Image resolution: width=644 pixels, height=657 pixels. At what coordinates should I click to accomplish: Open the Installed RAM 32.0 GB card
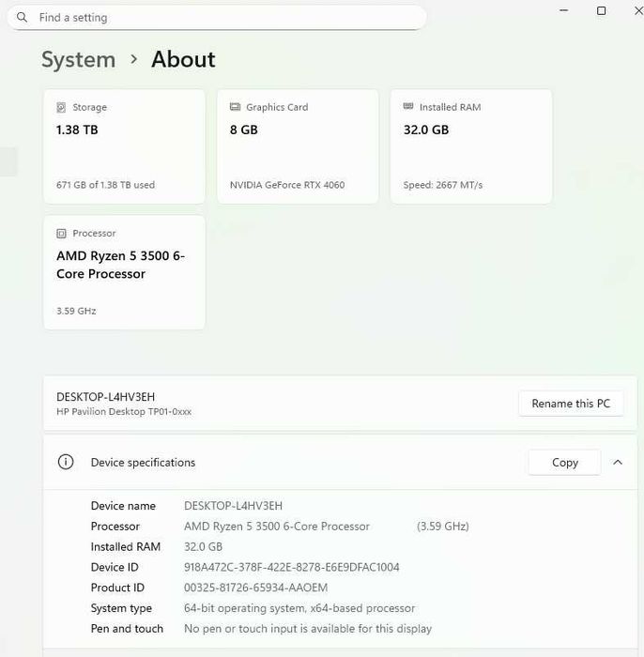(x=471, y=146)
